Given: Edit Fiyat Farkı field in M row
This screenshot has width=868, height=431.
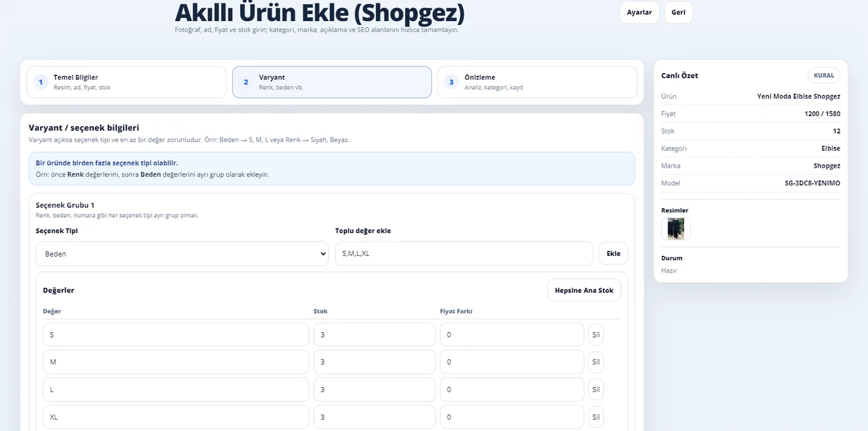Looking at the screenshot, I should pyautogui.click(x=512, y=362).
